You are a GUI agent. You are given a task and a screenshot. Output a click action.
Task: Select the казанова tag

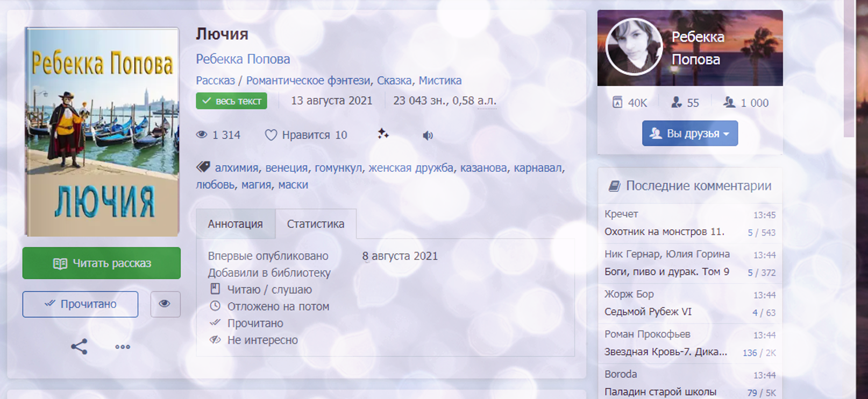(483, 167)
